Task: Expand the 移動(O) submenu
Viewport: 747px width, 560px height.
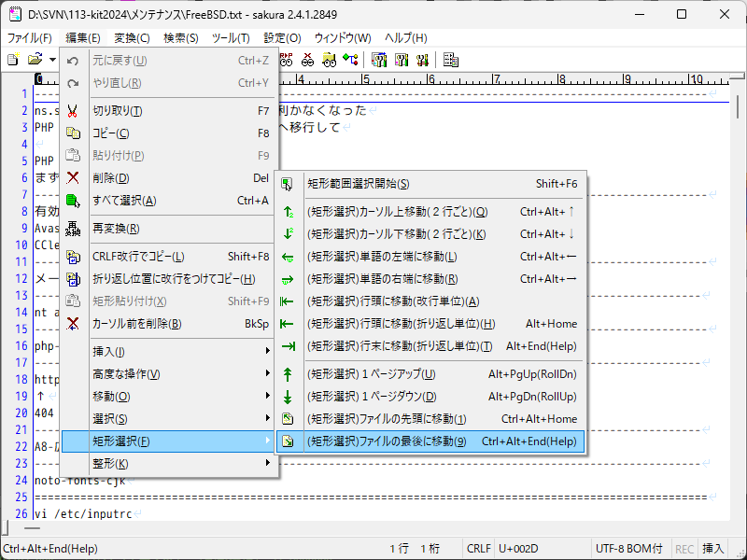Action: [170, 396]
